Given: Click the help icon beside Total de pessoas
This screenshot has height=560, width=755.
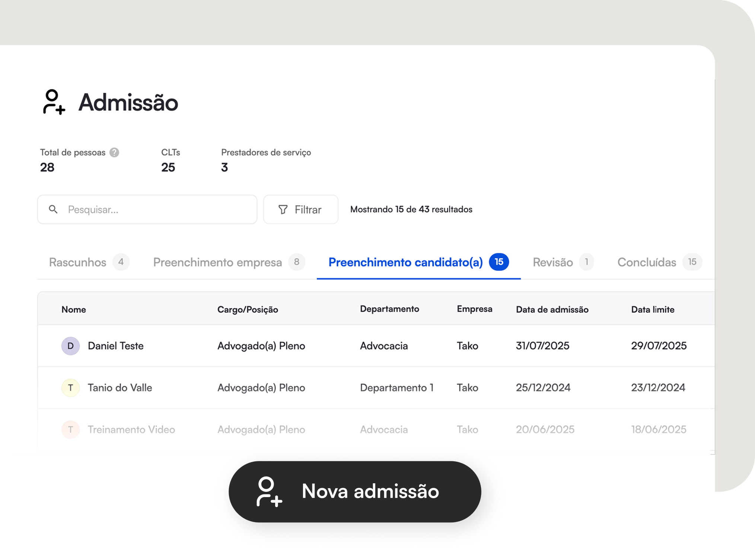Looking at the screenshot, I should [114, 153].
